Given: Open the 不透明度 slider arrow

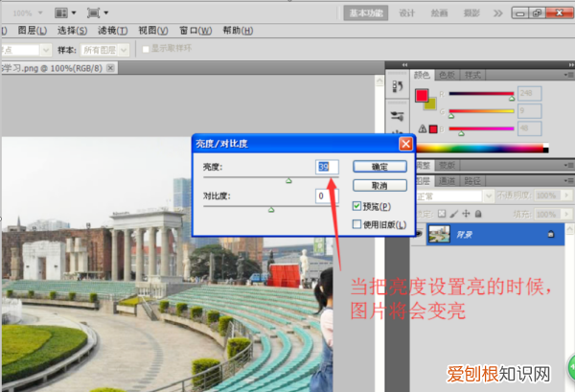Looking at the screenshot, I should 567,196.
